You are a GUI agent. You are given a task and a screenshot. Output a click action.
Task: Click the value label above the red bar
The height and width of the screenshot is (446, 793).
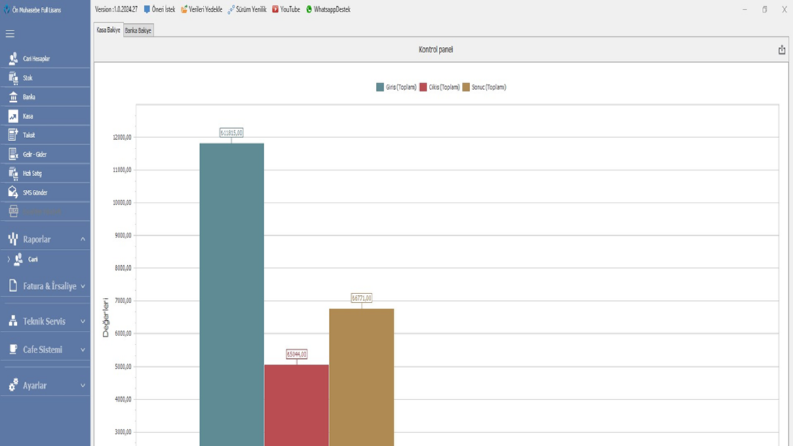point(296,354)
